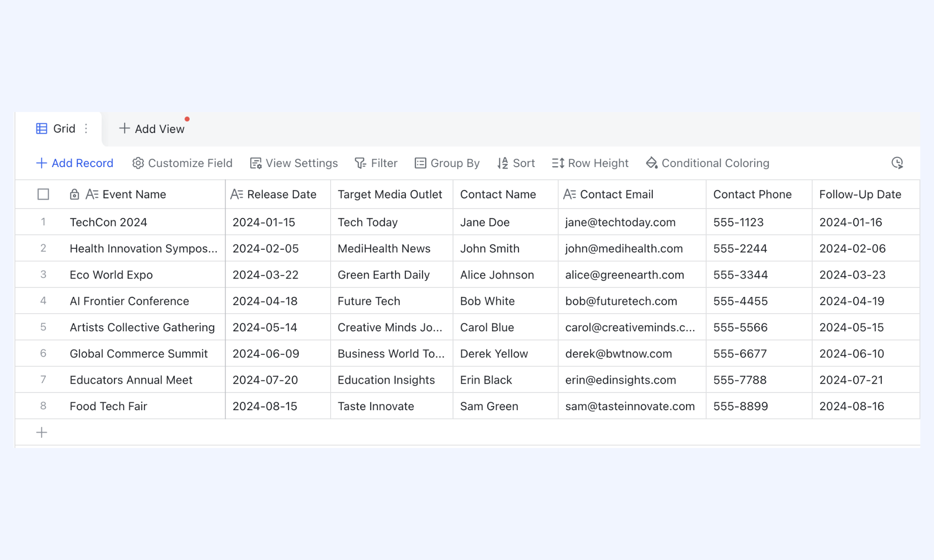Image resolution: width=934 pixels, height=560 pixels.
Task: Select the Contact Name column header
Action: 506,194
